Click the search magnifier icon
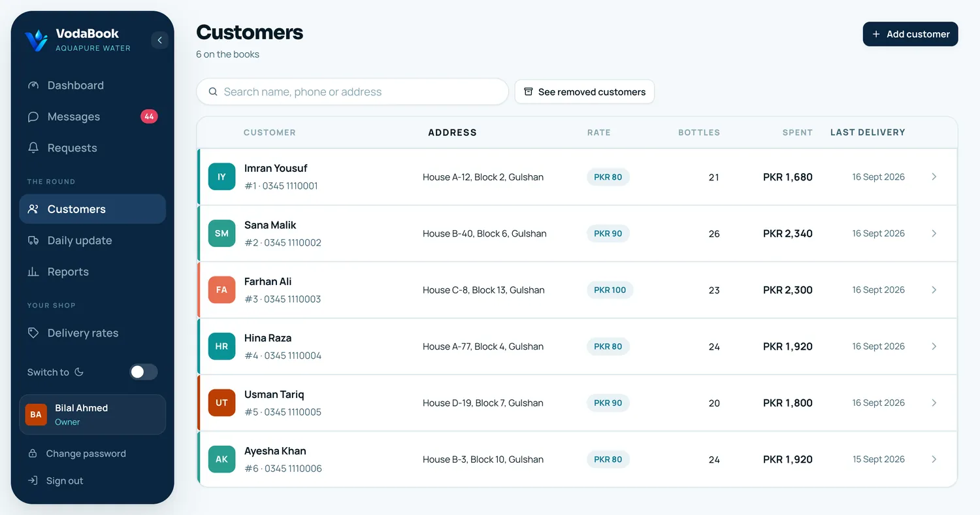This screenshot has width=980, height=515. click(x=213, y=92)
